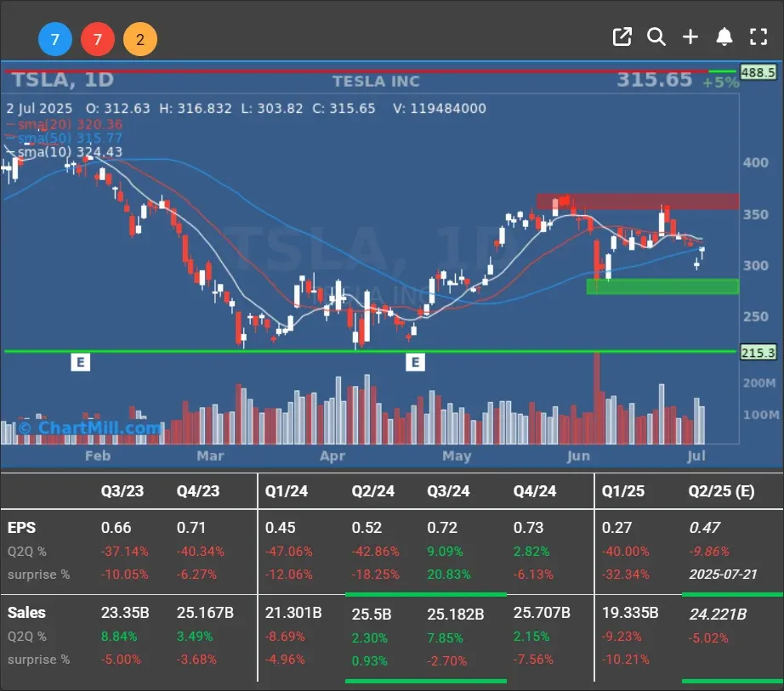Click EPS surprise -32.34%
Viewport: 784px width, 691px height.
[626, 575]
